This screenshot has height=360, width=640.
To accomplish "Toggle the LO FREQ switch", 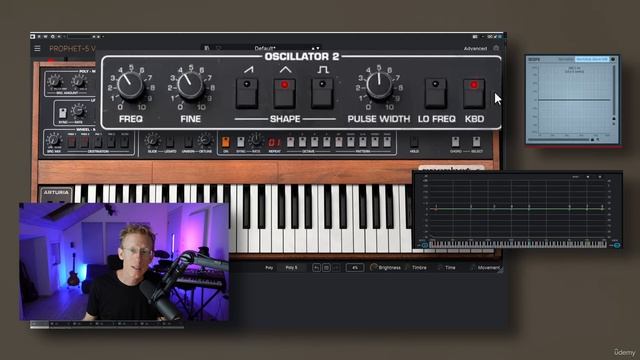I will pos(436,93).
